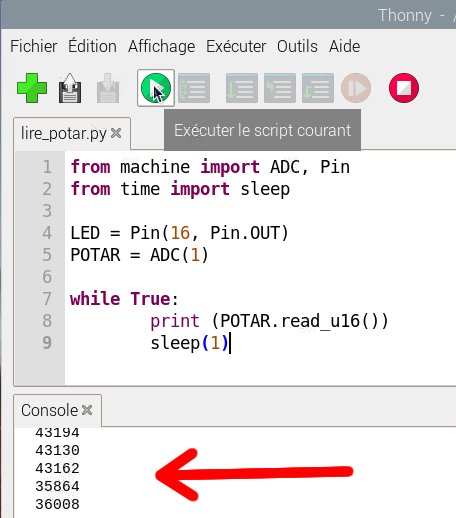
Task: Open the Fichier menu
Action: pyautogui.click(x=34, y=46)
